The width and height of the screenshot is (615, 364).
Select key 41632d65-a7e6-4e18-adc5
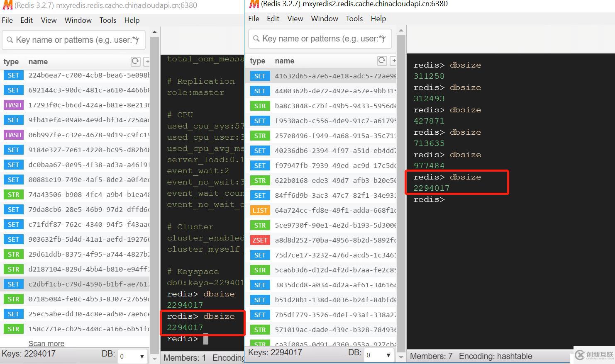[x=321, y=76]
